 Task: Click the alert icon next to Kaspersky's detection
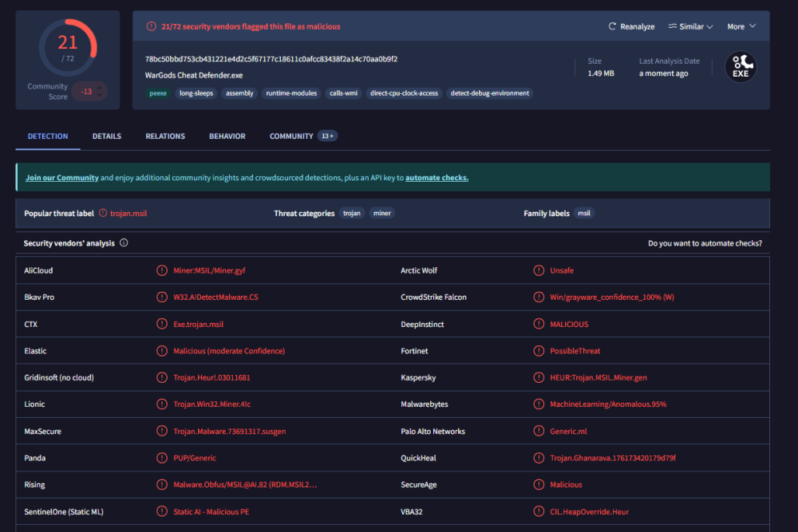pyautogui.click(x=539, y=377)
